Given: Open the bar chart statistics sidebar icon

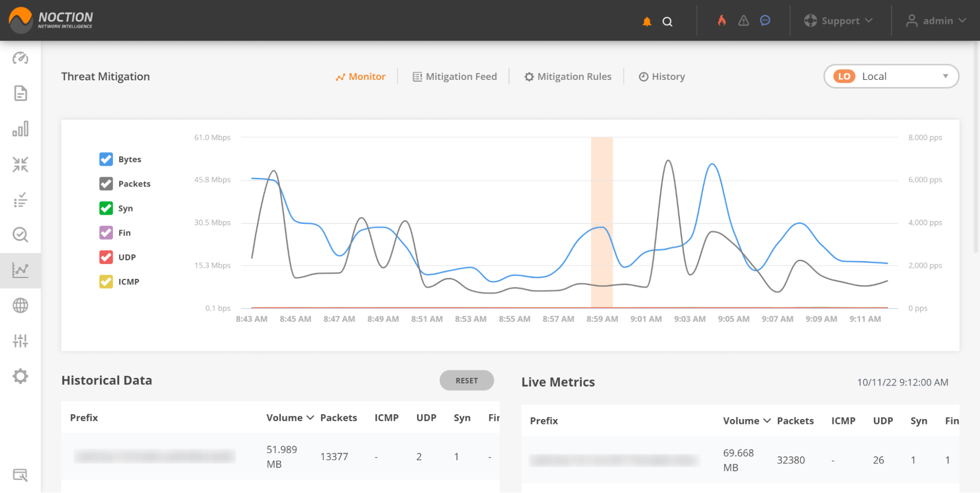Looking at the screenshot, I should [x=20, y=129].
